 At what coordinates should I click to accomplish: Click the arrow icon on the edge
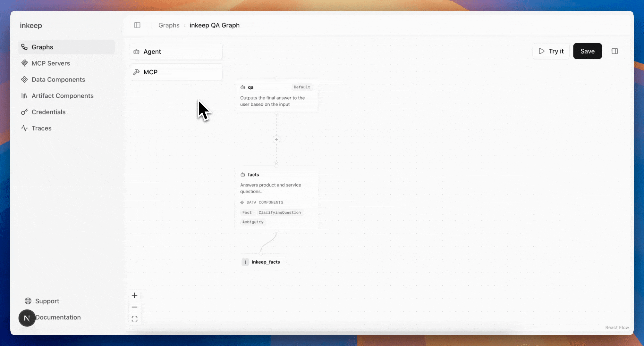point(276,139)
